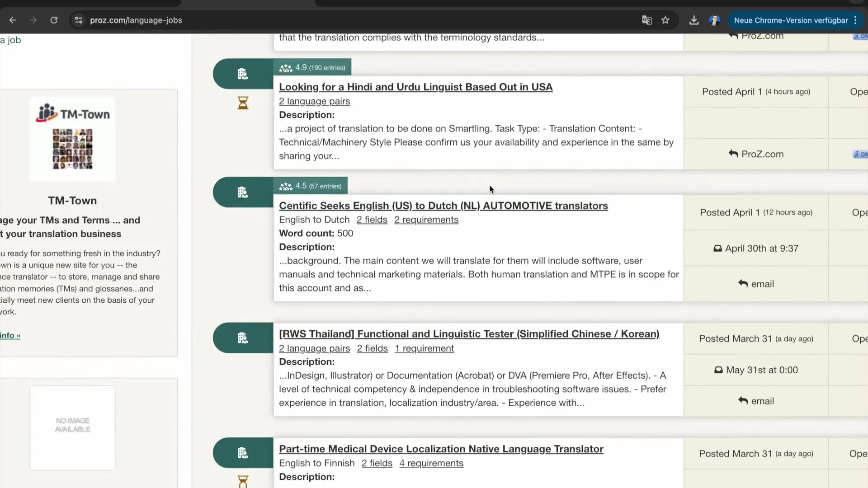This screenshot has height=488, width=868.
Task: Click the Chrome profile avatar
Action: point(714,20)
